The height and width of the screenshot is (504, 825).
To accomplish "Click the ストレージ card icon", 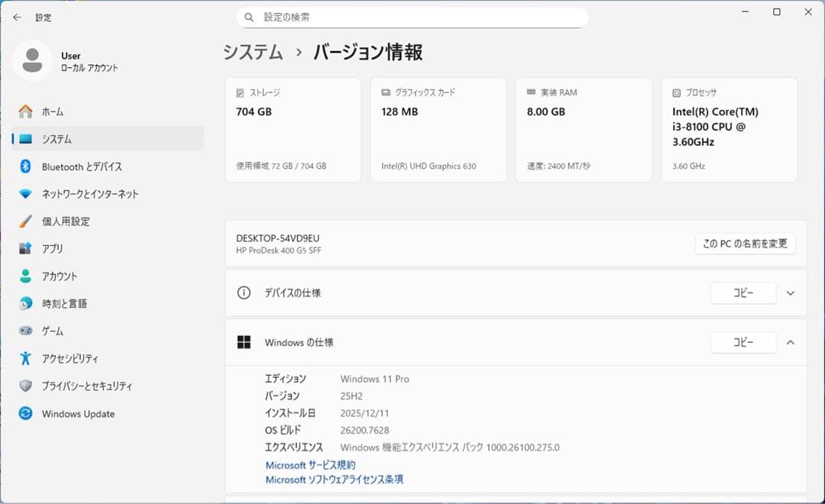I will [240, 92].
